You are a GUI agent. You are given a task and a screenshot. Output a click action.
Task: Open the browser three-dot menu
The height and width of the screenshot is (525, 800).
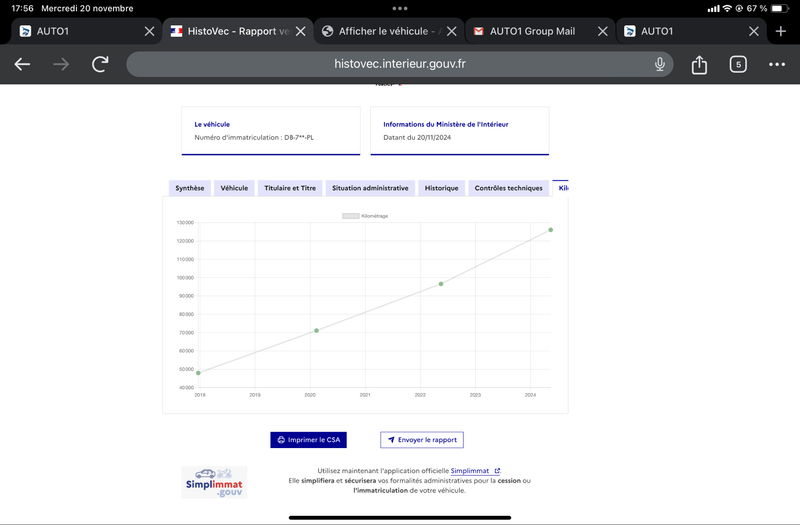tap(777, 64)
